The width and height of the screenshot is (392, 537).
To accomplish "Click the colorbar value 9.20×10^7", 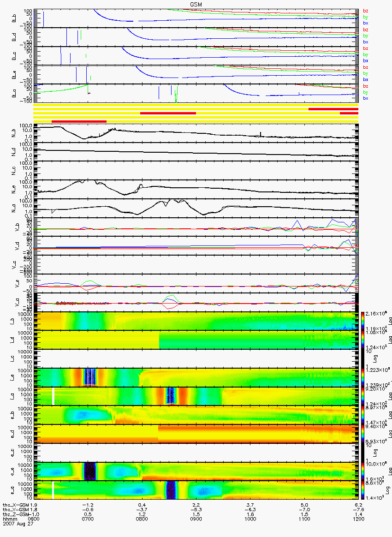I will click(x=375, y=389).
